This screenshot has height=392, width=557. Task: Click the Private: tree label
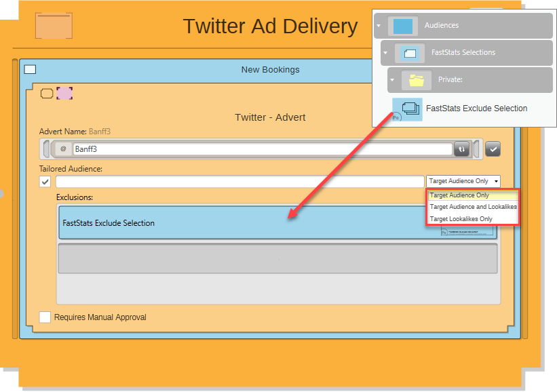point(450,79)
